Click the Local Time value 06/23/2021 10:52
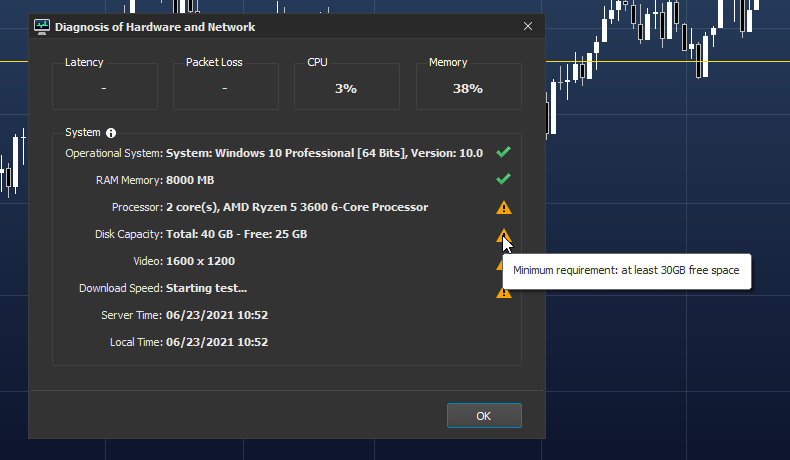 tap(217, 342)
